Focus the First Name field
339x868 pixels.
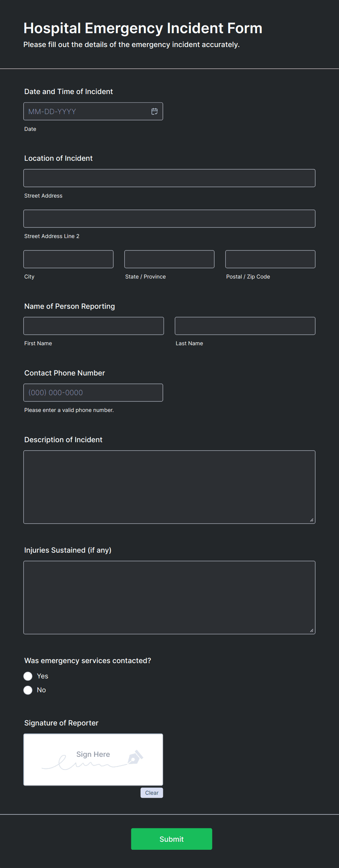tap(94, 326)
